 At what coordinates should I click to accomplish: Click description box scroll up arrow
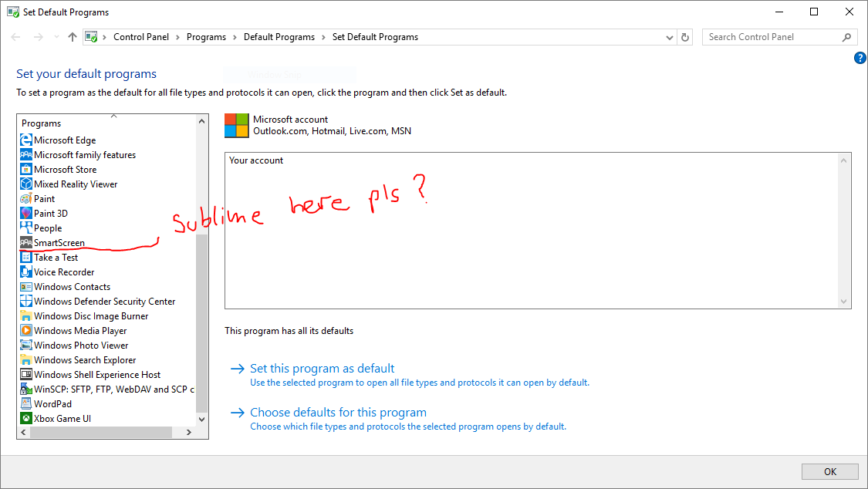click(x=843, y=160)
